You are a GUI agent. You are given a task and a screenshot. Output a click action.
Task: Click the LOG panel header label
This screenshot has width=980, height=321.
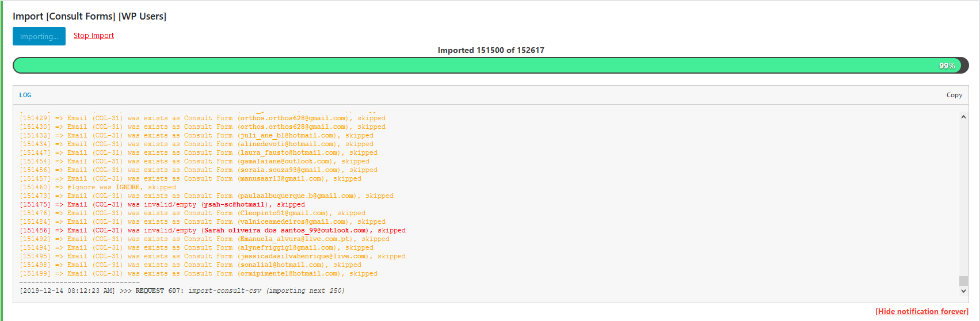click(x=25, y=95)
